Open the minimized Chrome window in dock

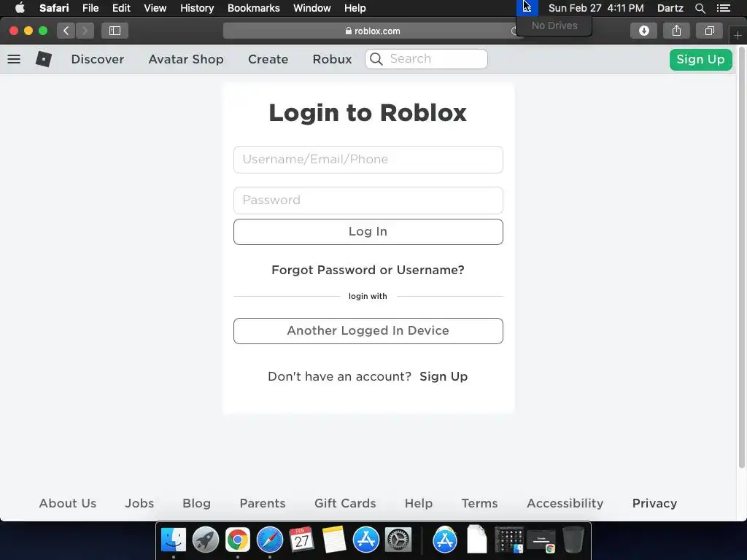click(541, 541)
